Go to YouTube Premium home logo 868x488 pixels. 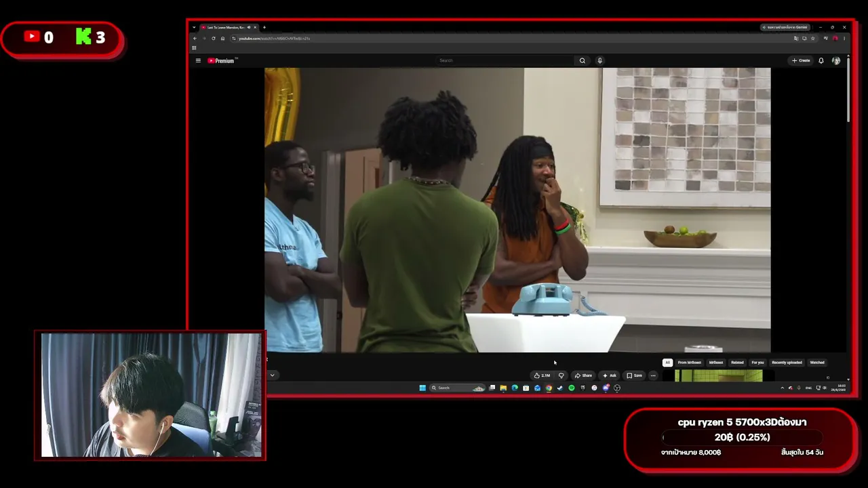[x=222, y=60]
